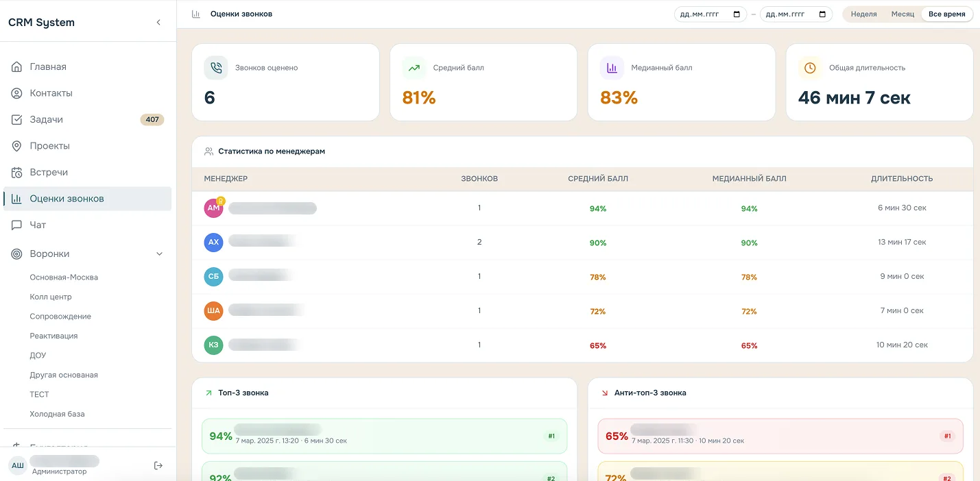Click the Главная house icon
The width and height of the screenshot is (980, 481).
coord(17,66)
